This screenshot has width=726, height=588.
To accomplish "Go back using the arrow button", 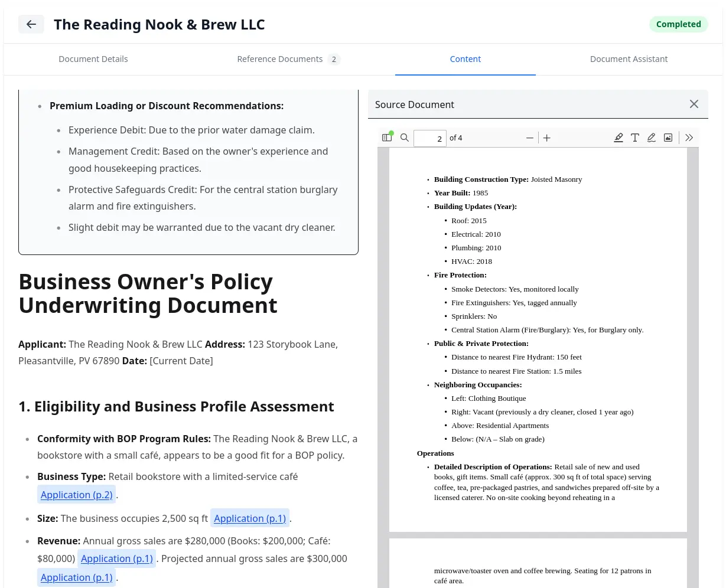I will 31,24.
